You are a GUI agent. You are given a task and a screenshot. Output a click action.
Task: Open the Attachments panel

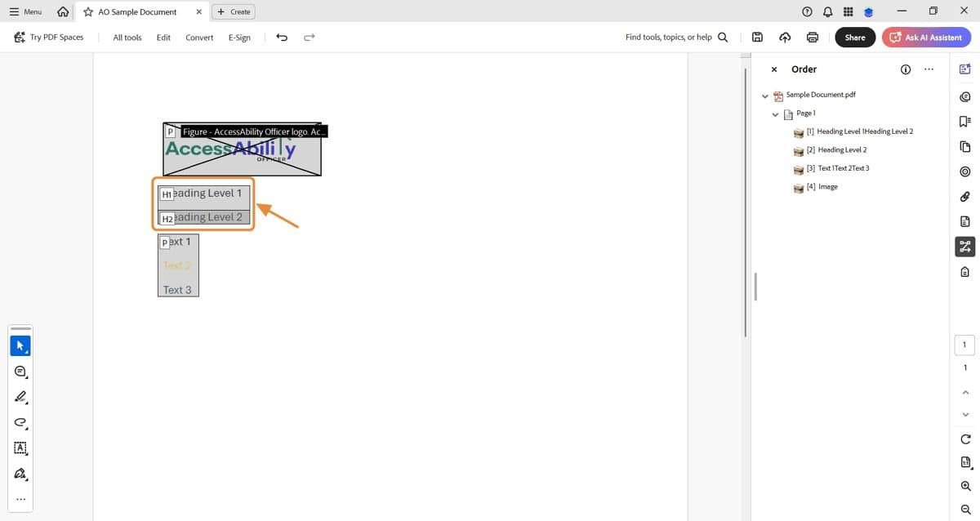964,196
